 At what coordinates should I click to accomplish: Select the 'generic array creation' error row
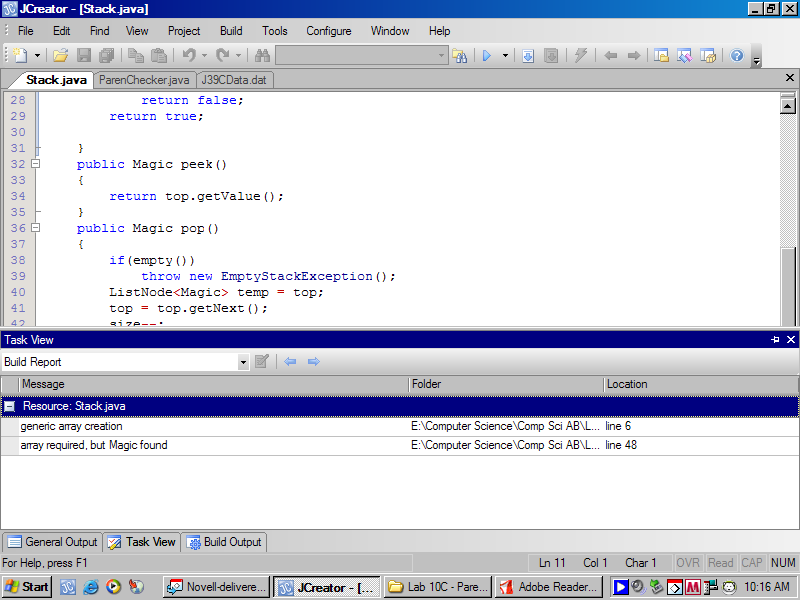[399, 427]
